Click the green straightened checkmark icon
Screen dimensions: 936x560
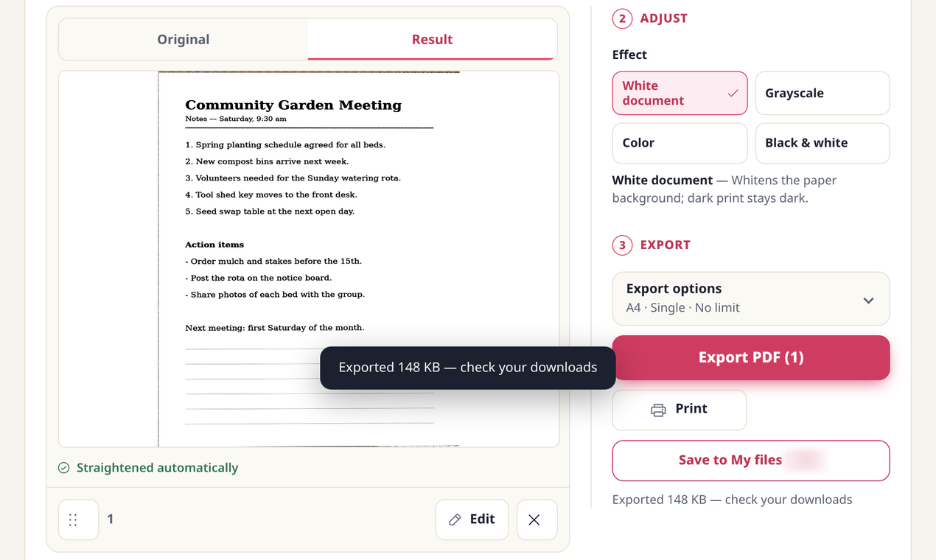click(64, 468)
